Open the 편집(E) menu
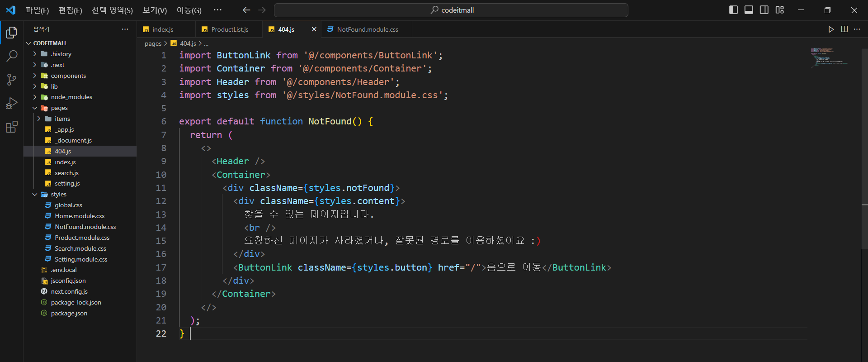This screenshot has height=362, width=868. click(71, 10)
